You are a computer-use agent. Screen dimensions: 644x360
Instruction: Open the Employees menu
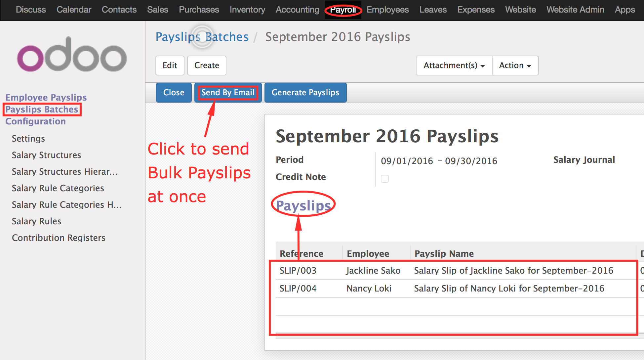pos(387,10)
